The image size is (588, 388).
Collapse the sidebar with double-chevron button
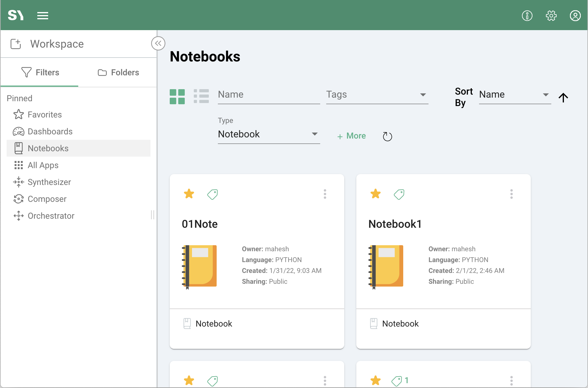pyautogui.click(x=158, y=43)
